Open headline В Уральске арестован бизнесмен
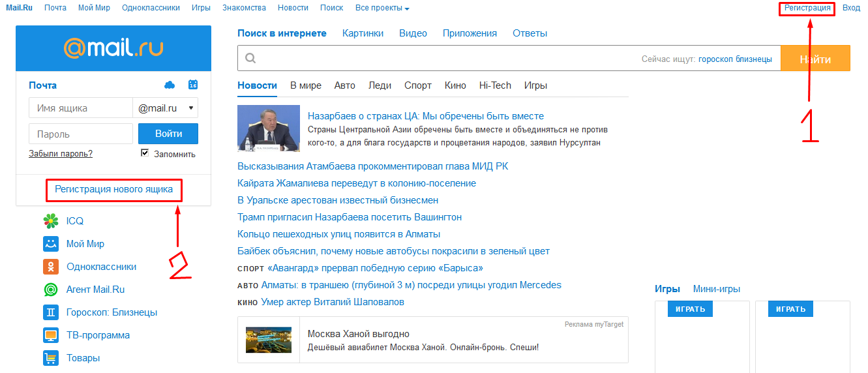This screenshot has width=868, height=373. click(x=338, y=200)
